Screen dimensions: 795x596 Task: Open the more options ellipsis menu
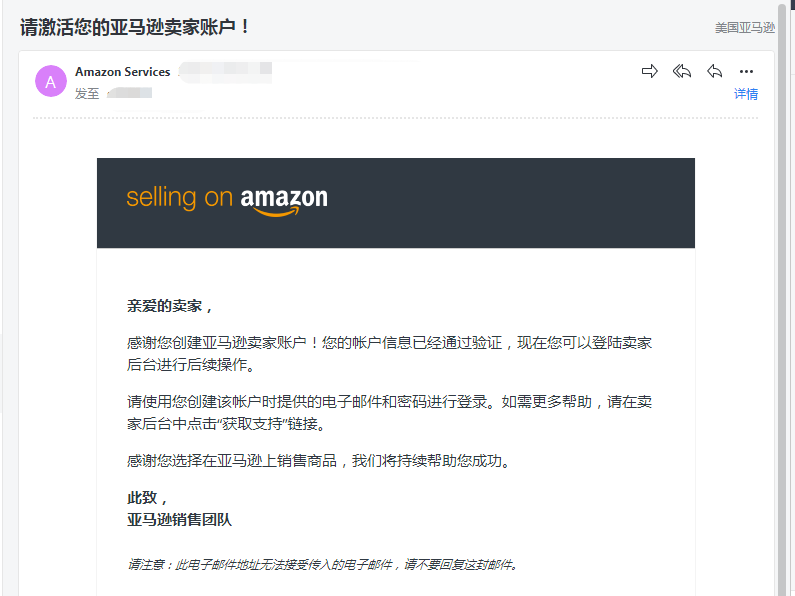click(x=746, y=71)
